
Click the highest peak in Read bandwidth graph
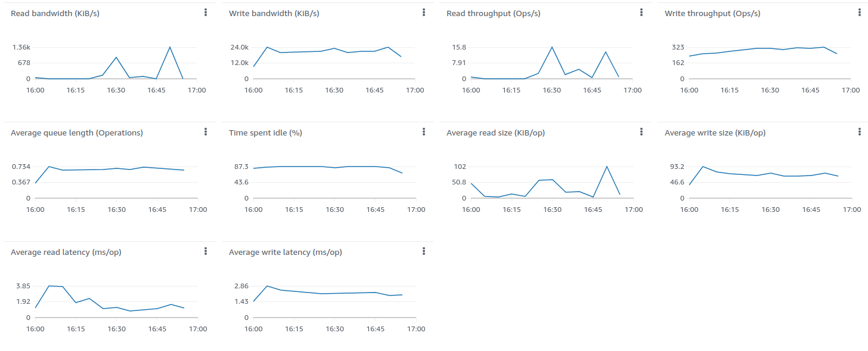170,47
